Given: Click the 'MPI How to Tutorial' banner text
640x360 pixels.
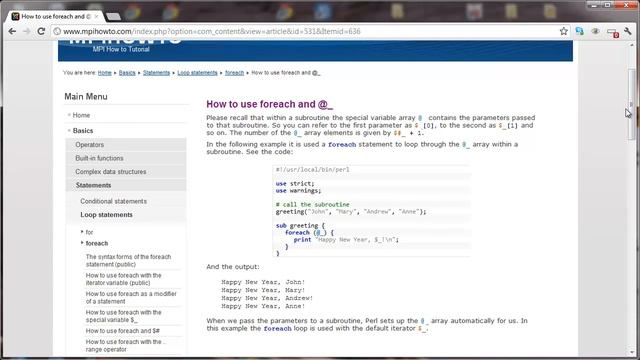Looking at the screenshot, I should [121, 49].
